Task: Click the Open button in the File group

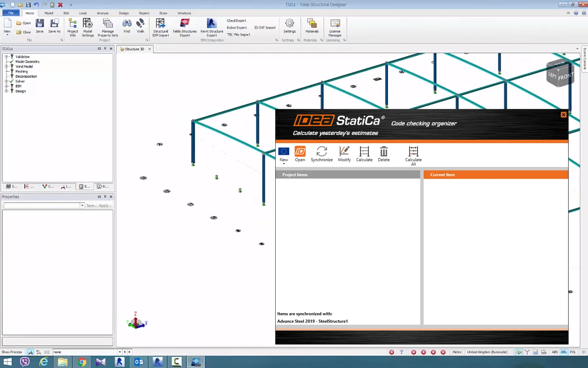Action: [24, 23]
